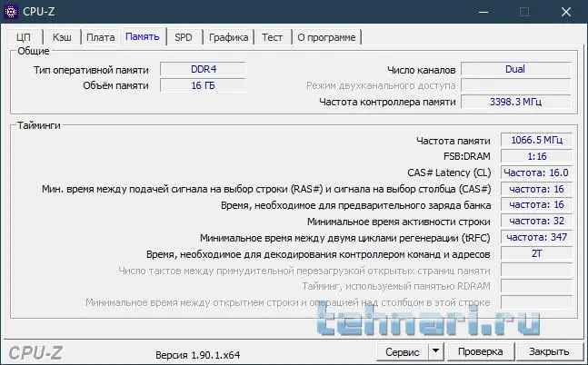588x365 pixels.
Task: Open the О программе tab
Action: [326, 37]
